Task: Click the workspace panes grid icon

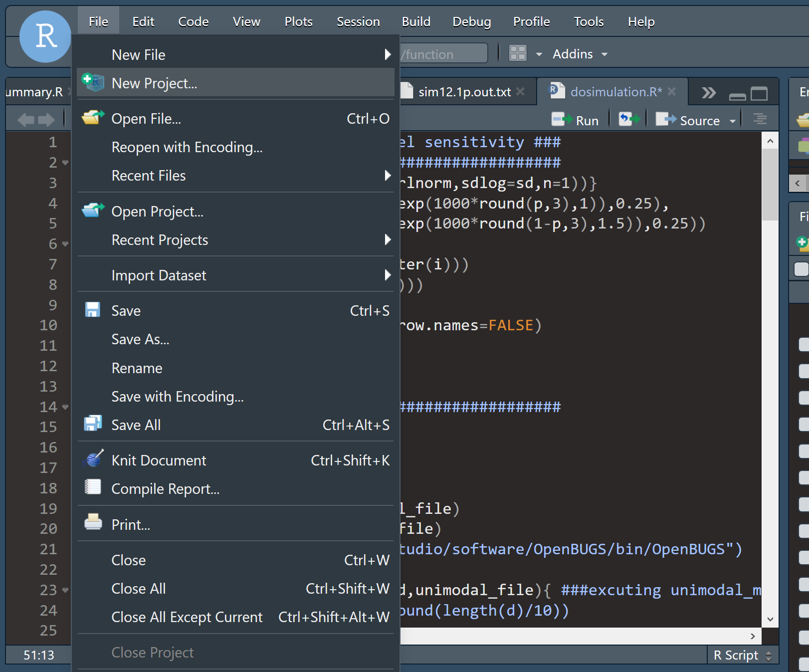Action: click(x=518, y=53)
